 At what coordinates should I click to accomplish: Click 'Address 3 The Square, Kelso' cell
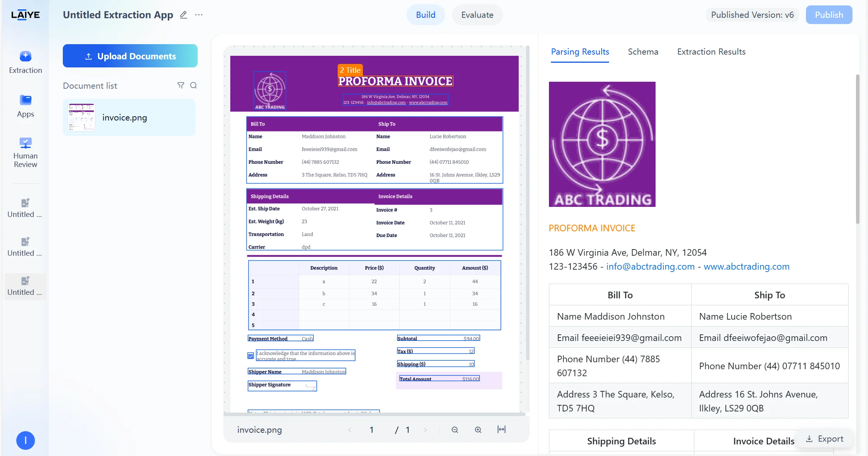click(x=620, y=401)
